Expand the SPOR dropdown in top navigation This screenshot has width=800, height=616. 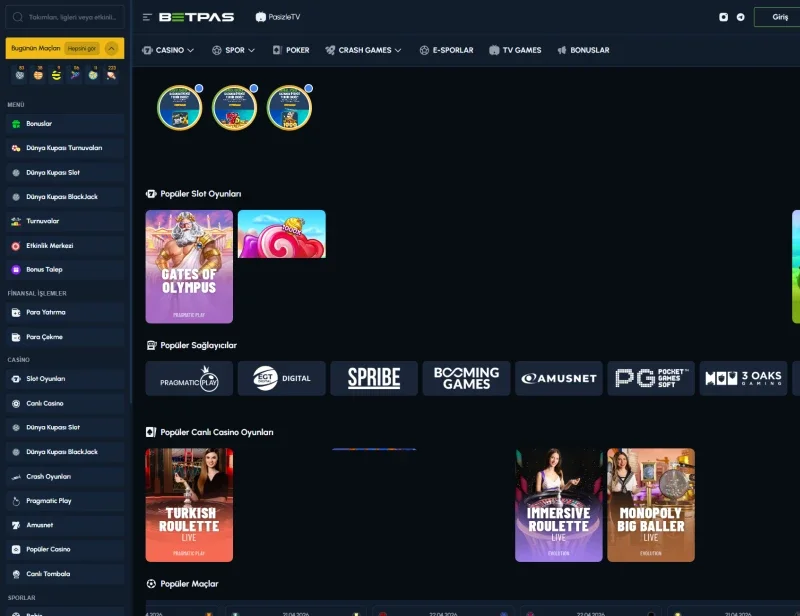click(234, 50)
